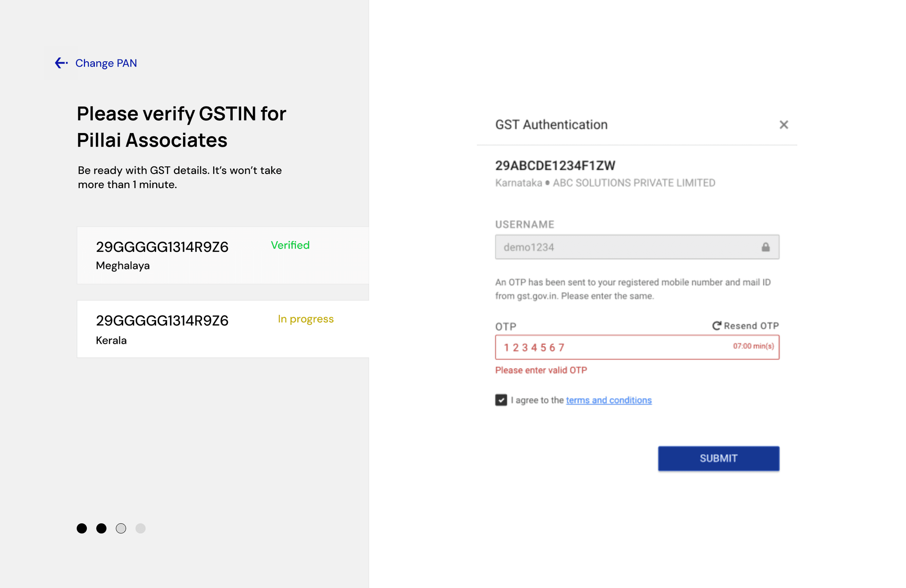Image resolution: width=906 pixels, height=588 pixels.
Task: Click into the OTP input field
Action: coord(637,348)
